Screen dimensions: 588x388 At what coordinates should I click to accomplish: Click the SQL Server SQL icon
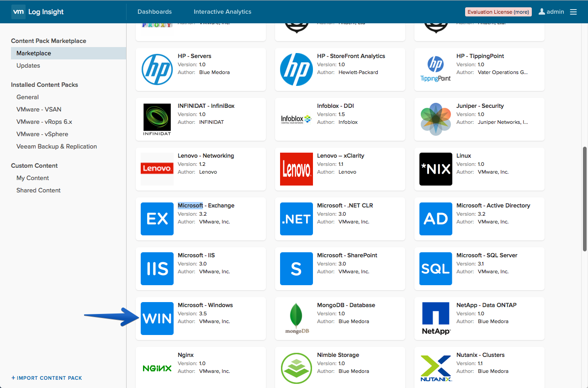coord(436,269)
